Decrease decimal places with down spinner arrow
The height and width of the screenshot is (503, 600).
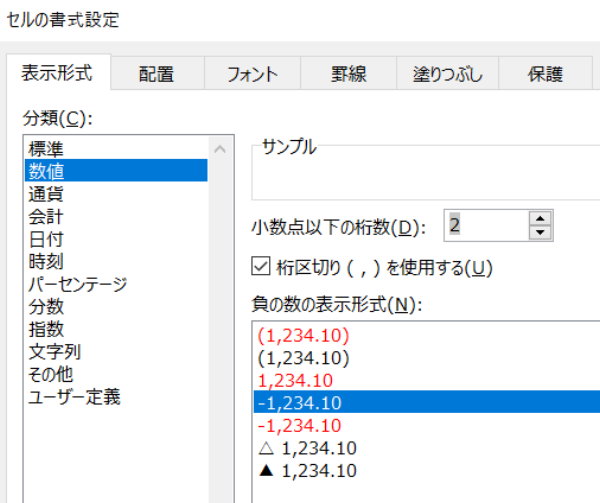pyautogui.click(x=540, y=233)
